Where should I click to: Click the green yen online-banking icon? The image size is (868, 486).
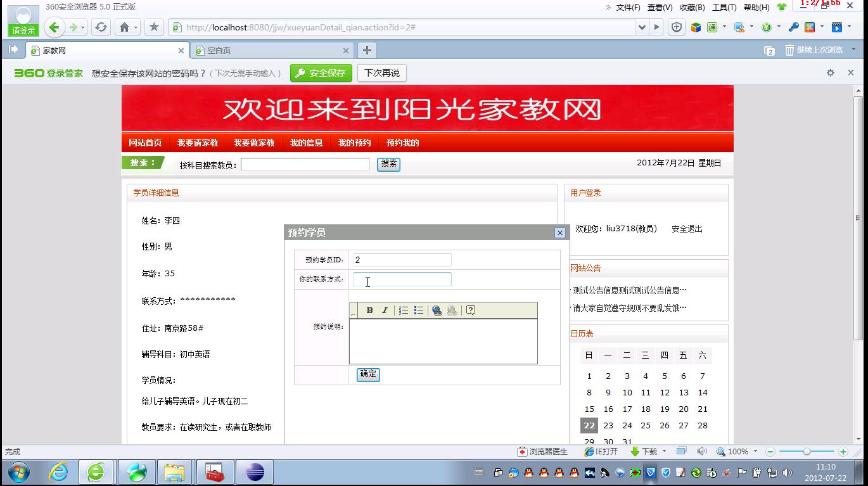(767, 27)
